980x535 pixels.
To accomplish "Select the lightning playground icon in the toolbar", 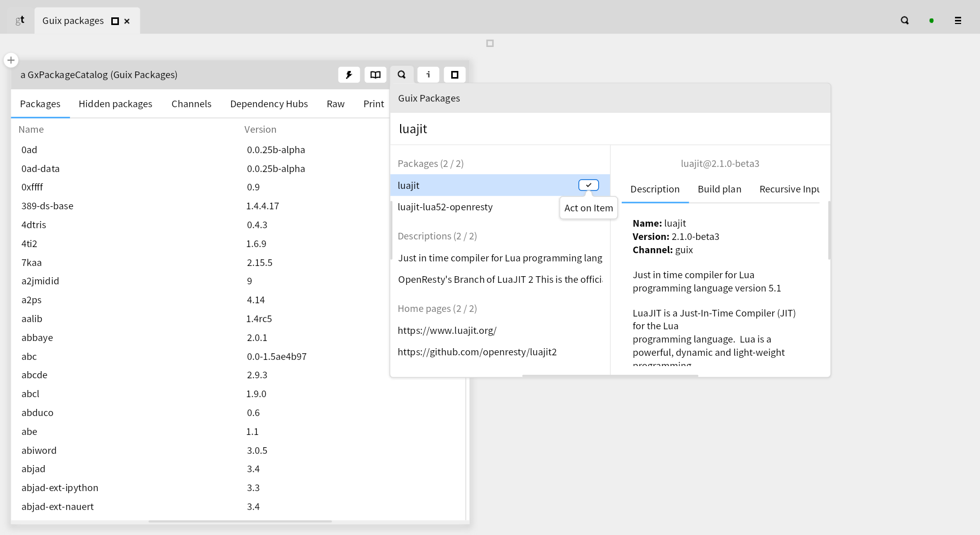I will (349, 75).
